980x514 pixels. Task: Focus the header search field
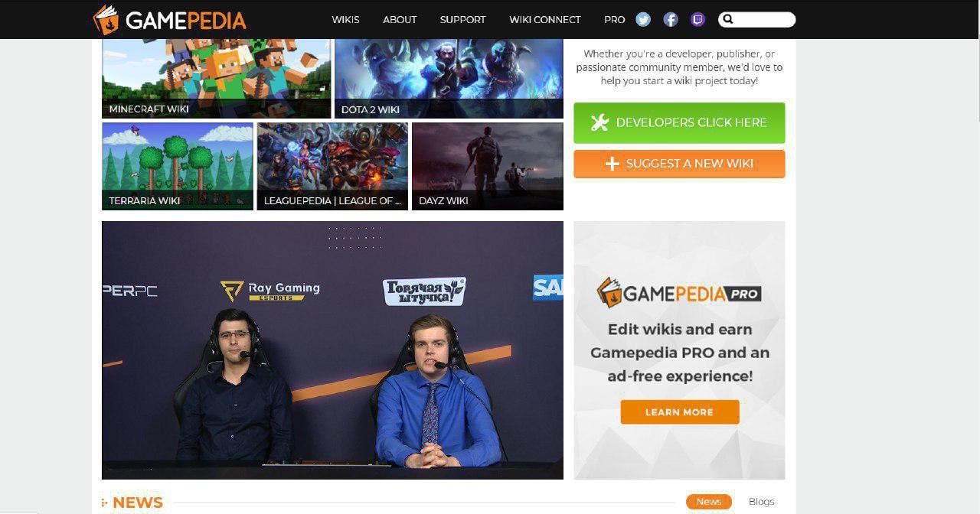(x=756, y=19)
